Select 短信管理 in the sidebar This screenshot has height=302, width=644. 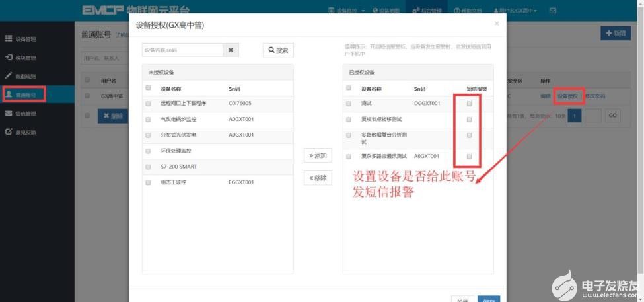click(25, 114)
